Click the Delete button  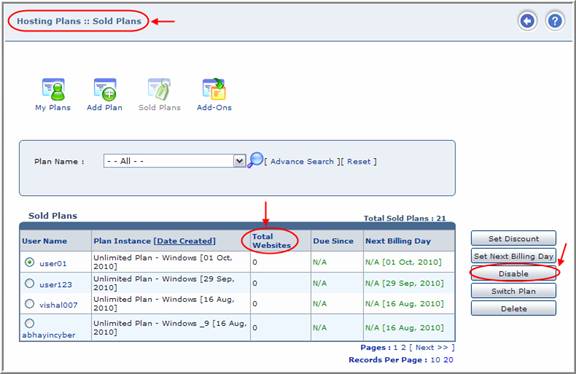click(514, 309)
